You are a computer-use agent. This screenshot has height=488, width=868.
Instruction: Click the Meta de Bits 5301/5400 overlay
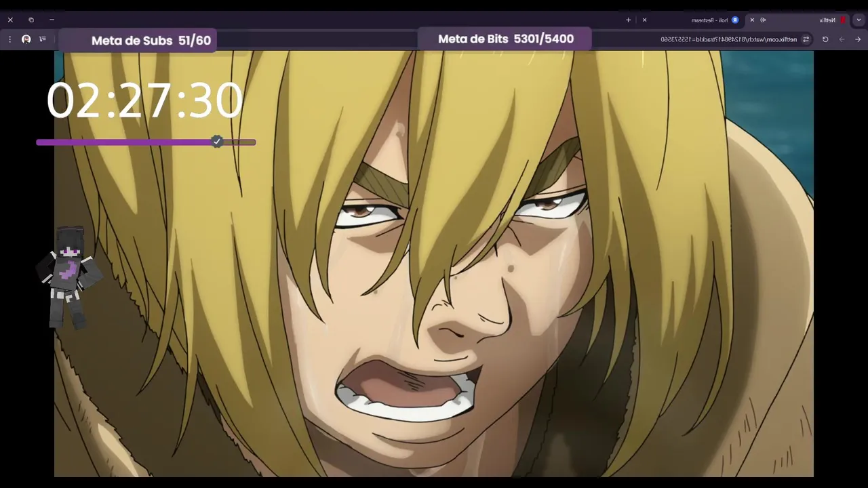[505, 39]
